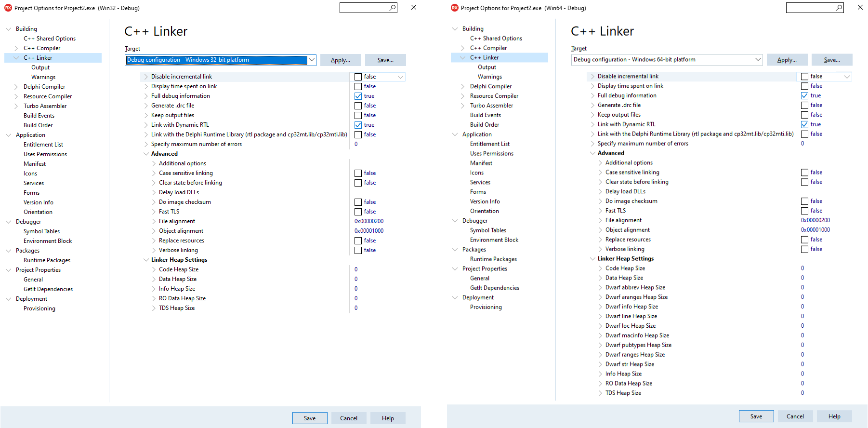Collapse Linker Heap Settings in Win64 window
Viewport: 868px width, 428px height.
click(592, 258)
